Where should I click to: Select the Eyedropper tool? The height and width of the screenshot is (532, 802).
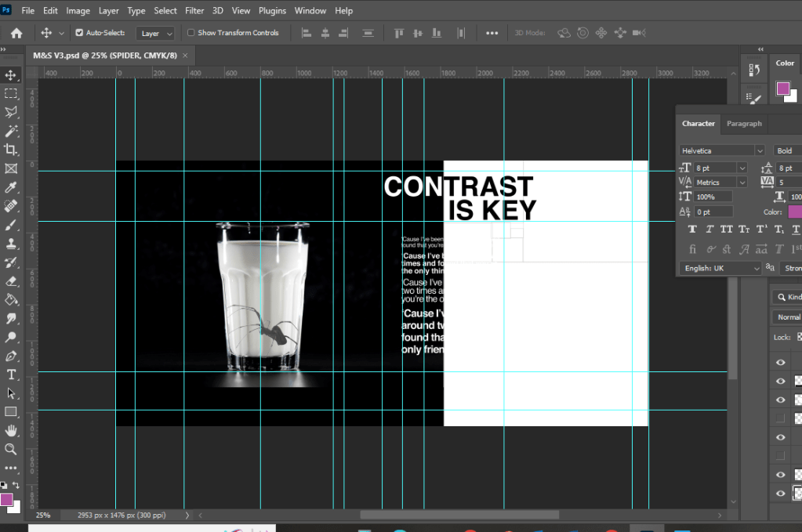click(x=11, y=187)
